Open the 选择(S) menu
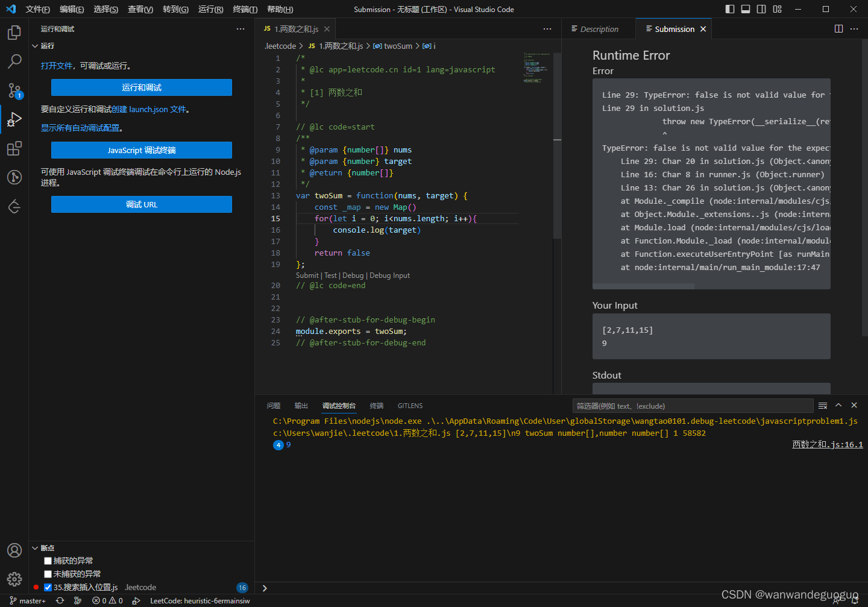The height and width of the screenshot is (607, 868). tap(106, 9)
